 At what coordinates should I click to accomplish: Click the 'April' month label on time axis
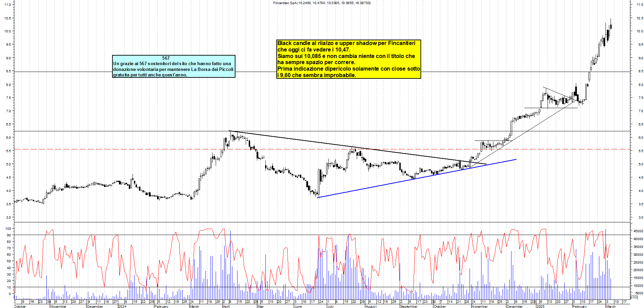click(226, 306)
